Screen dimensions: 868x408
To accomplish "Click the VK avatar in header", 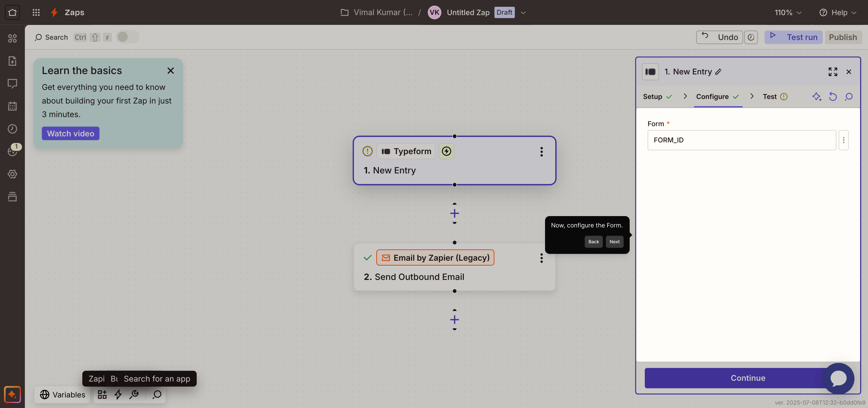I will click(434, 12).
